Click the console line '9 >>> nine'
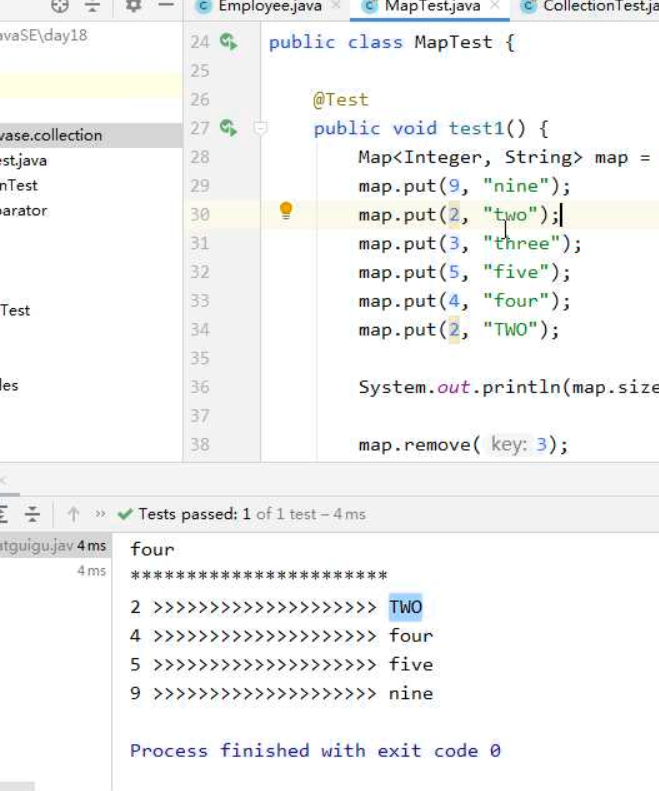This screenshot has height=791, width=659. (282, 693)
